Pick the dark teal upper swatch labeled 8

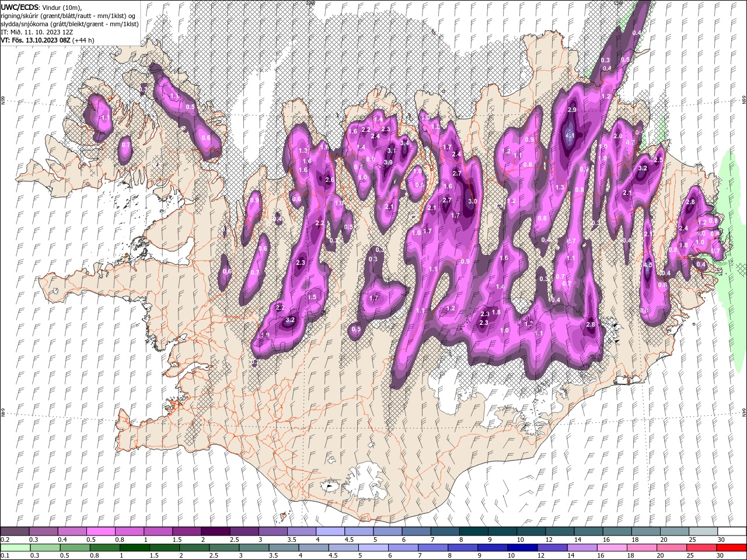pyautogui.click(x=473, y=531)
